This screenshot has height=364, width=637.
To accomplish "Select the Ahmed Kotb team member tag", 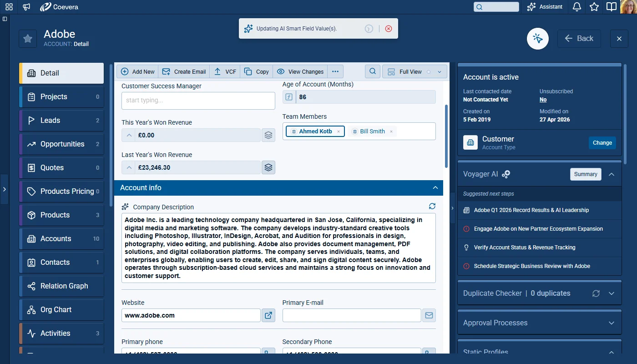I will (315, 131).
